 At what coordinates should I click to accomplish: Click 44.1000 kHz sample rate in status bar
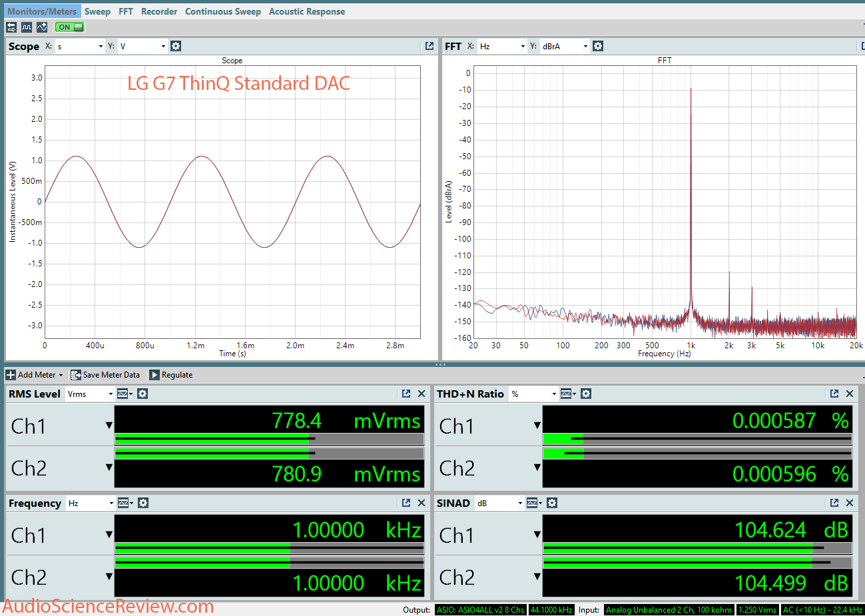551,609
